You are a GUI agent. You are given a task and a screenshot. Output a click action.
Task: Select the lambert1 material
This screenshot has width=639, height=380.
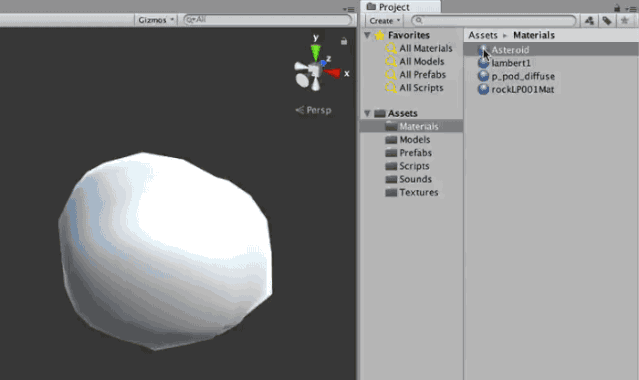click(511, 63)
